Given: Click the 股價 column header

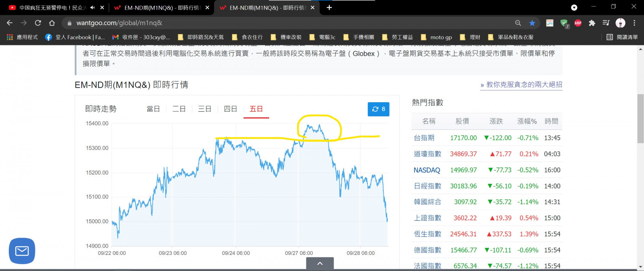Looking at the screenshot, I should click(462, 121).
